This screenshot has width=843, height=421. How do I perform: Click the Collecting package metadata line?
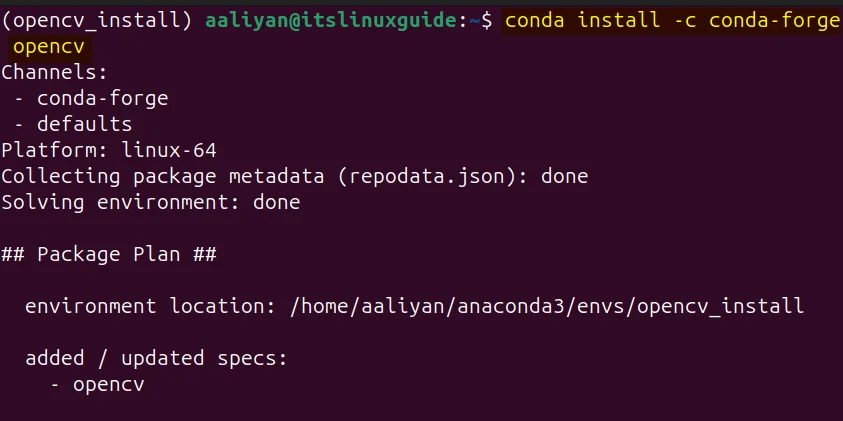pyautogui.click(x=295, y=176)
